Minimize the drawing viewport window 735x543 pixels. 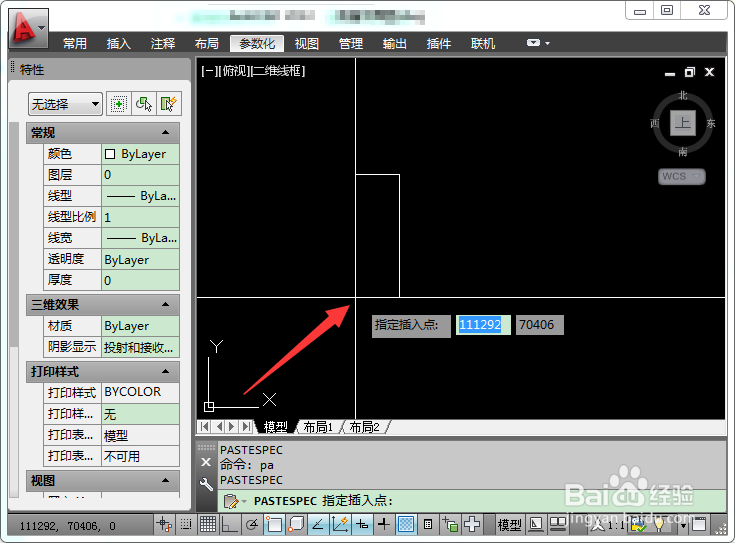670,73
